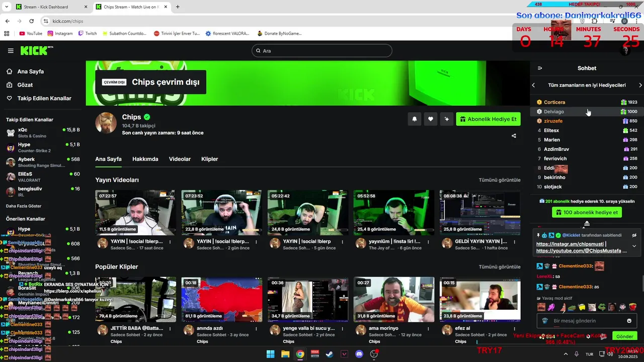Viewport: 644px width, 362px height.
Task: Open Ayberk channel in followed list
Action: (x=42, y=162)
